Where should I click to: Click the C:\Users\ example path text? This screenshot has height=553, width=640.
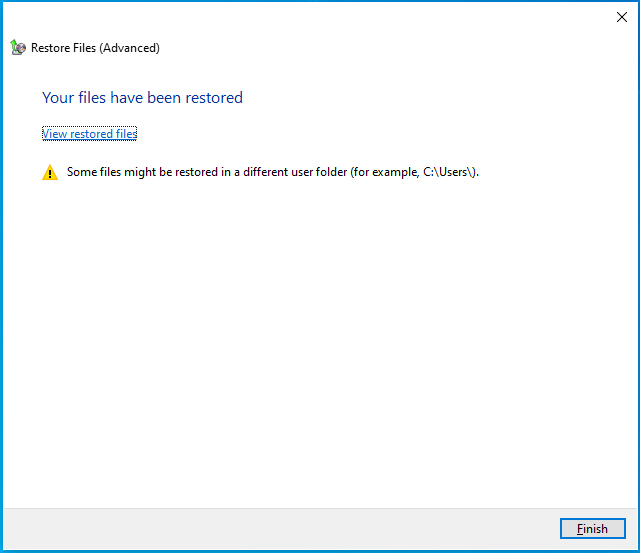[449, 172]
